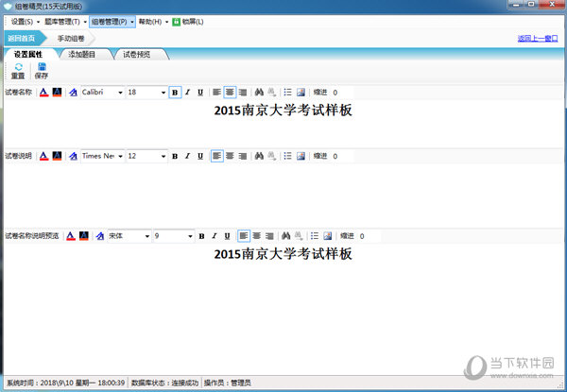This screenshot has height=392, width=567.
Task: Align right in preview toolbar
Action: (x=269, y=236)
